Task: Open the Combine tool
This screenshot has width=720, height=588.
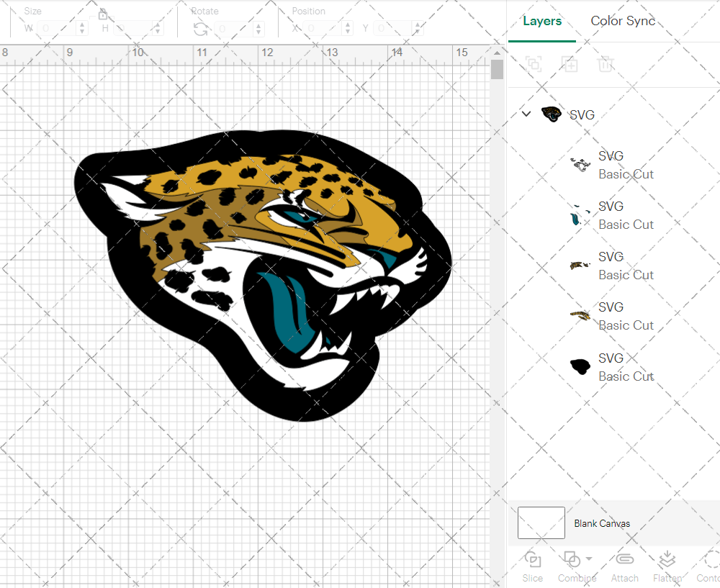Action: tap(572, 559)
